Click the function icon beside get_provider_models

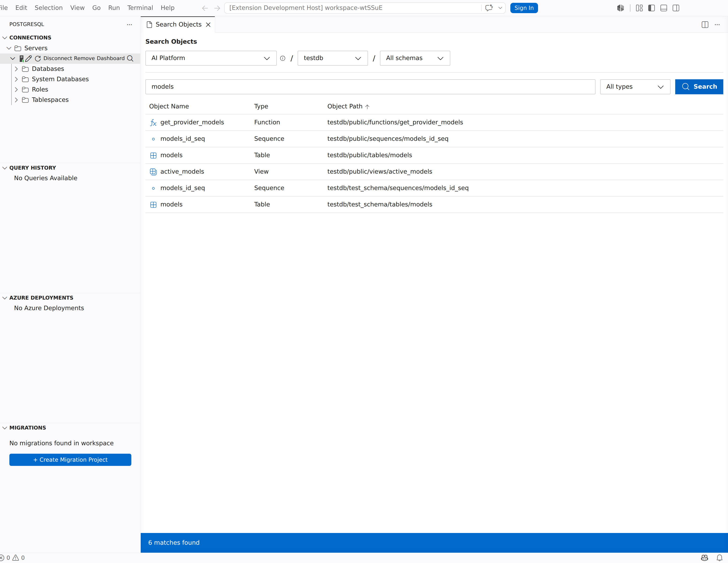tap(153, 123)
